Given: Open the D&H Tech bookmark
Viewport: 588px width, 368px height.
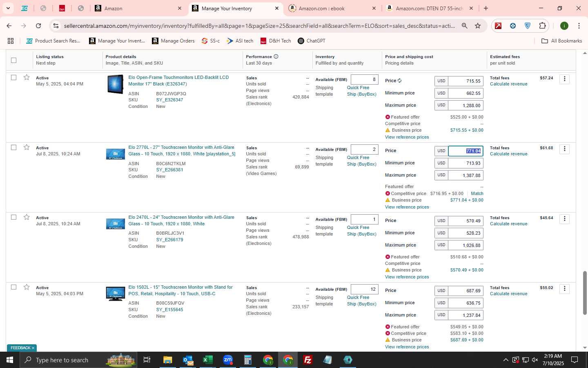Looking at the screenshot, I should pyautogui.click(x=276, y=41).
